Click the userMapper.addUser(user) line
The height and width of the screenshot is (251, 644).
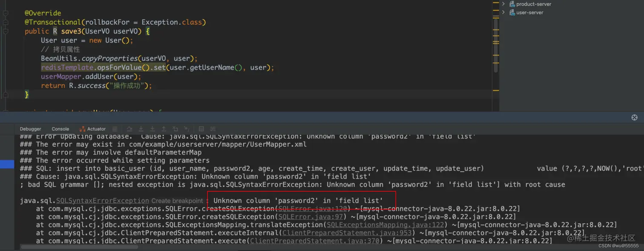click(91, 77)
